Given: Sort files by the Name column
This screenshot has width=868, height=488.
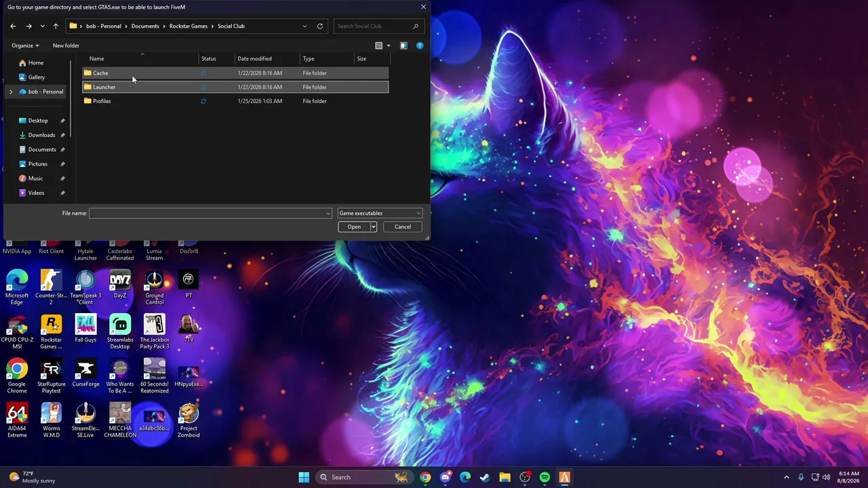Looking at the screenshot, I should [141, 59].
